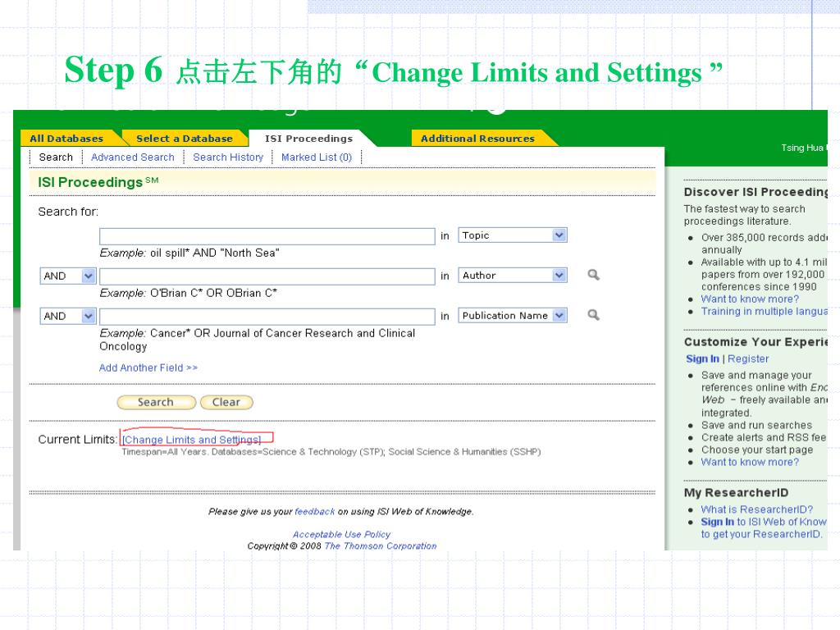Go to the Search sub-tab
Viewport: 840px width, 630px height.
56,157
